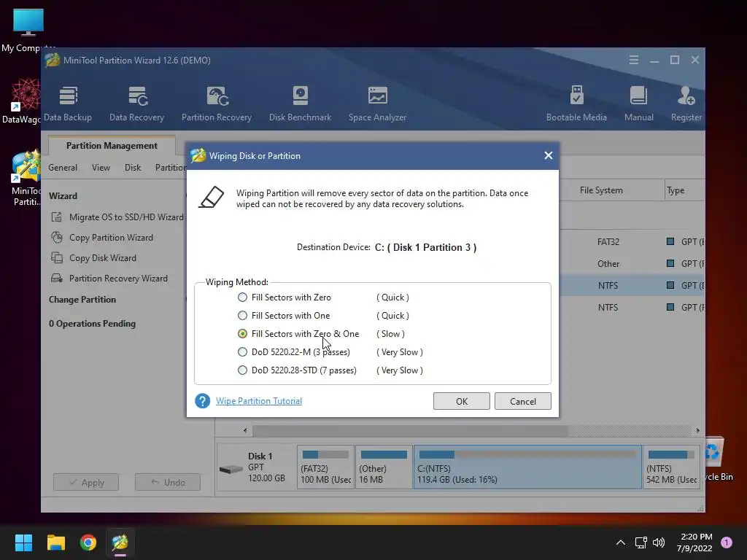Click the File System column header
This screenshot has width=747, height=560.
[601, 190]
